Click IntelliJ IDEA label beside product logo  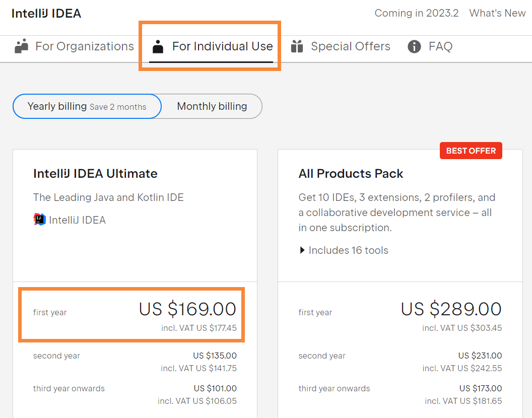[78, 220]
